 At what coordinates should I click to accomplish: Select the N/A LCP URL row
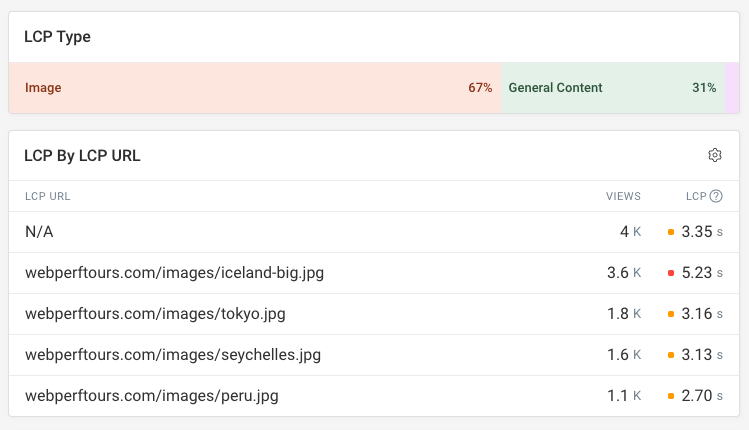tap(39, 232)
